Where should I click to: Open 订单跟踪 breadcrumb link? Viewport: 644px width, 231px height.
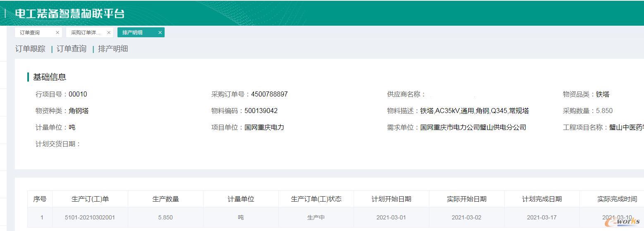point(30,49)
